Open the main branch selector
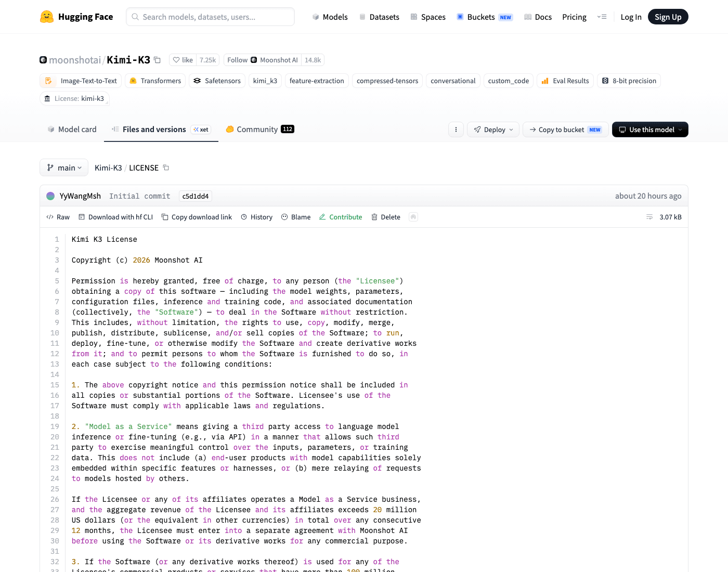 coord(64,167)
